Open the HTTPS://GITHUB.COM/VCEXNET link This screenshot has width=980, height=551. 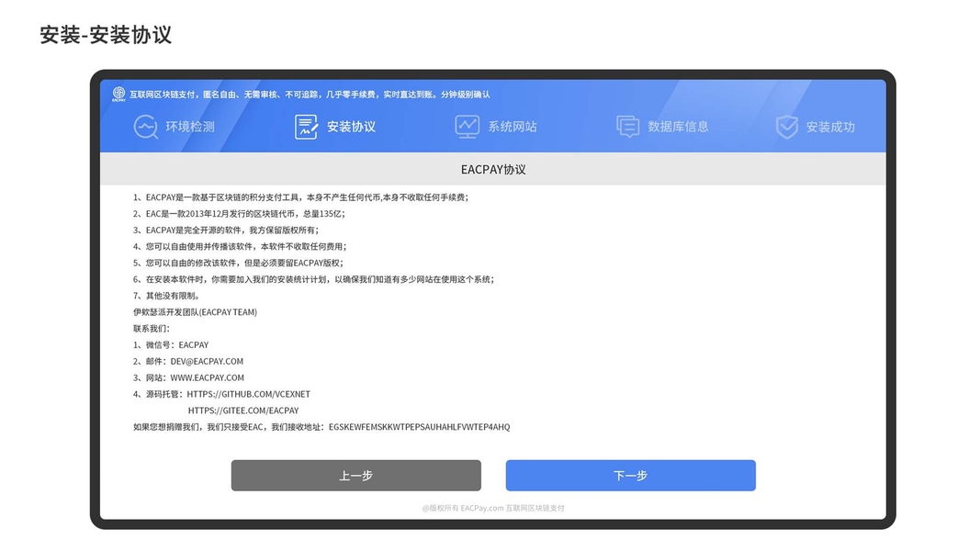pos(249,394)
